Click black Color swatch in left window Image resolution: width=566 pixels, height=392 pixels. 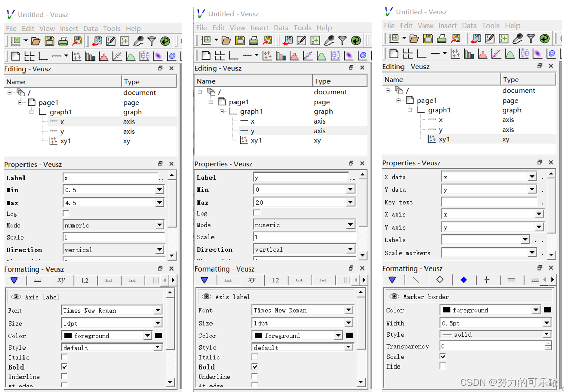click(x=158, y=335)
